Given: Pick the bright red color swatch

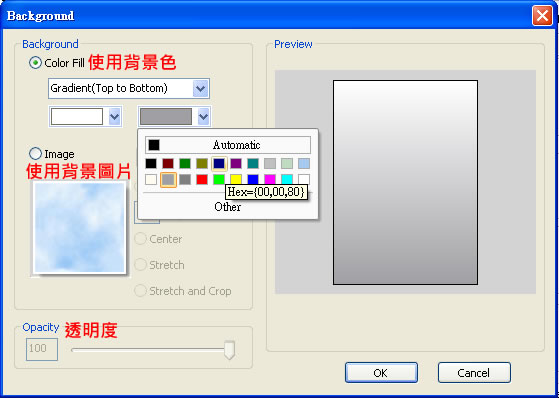Looking at the screenshot, I should click(x=202, y=179).
